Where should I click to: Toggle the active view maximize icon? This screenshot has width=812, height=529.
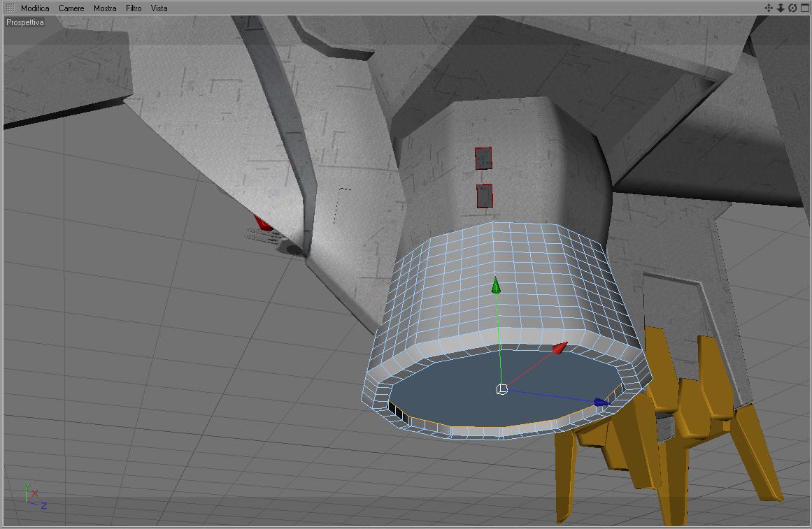pyautogui.click(x=805, y=8)
